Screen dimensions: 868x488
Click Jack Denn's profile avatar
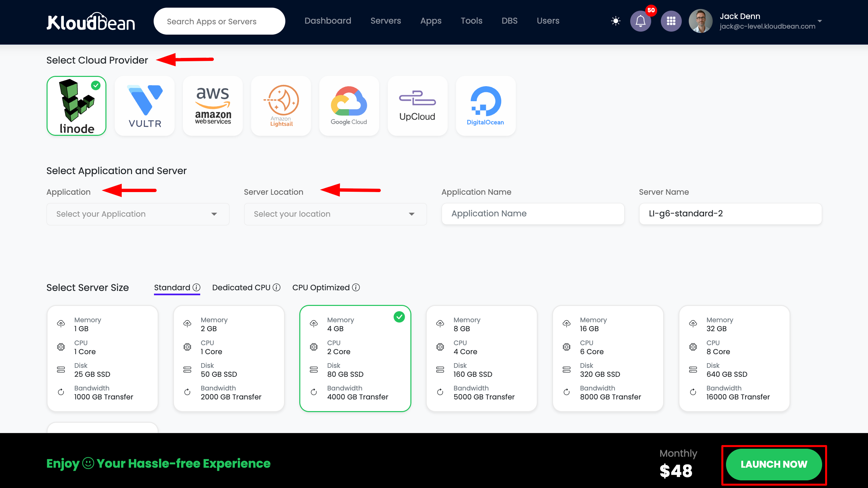[700, 21]
